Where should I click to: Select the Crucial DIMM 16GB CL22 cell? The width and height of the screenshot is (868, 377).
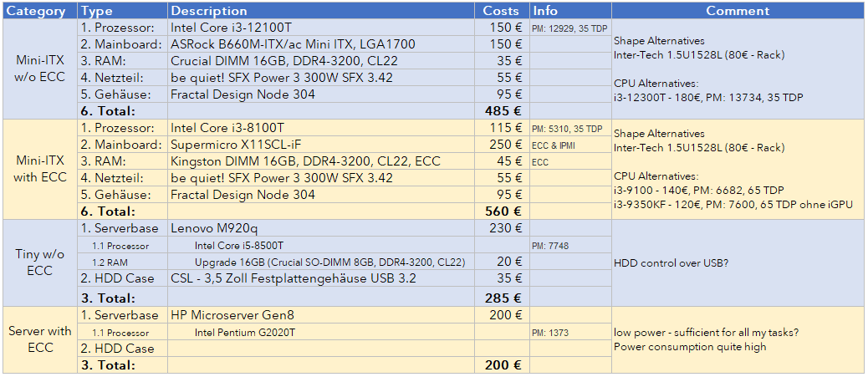pos(321,60)
